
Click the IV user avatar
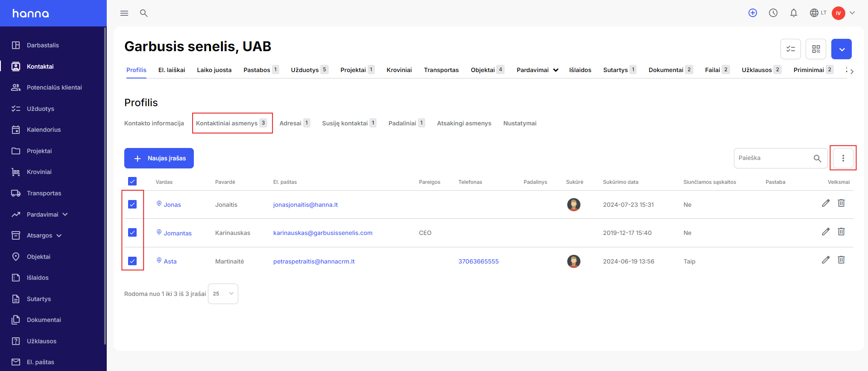pyautogui.click(x=839, y=13)
